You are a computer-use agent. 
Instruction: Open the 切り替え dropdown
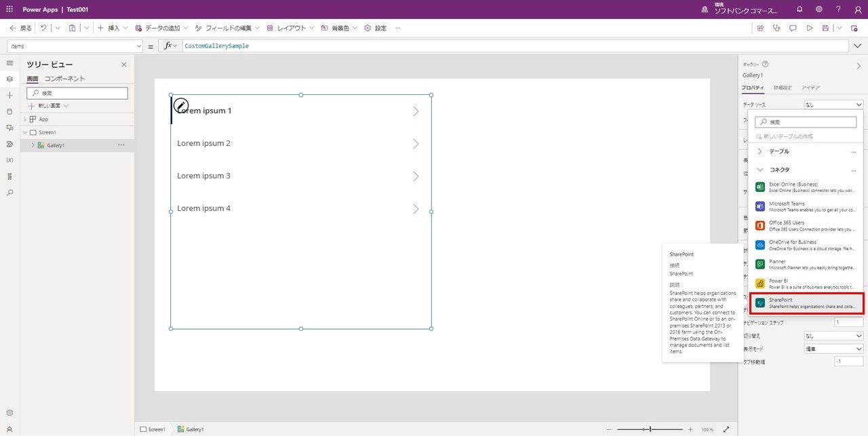tap(833, 336)
